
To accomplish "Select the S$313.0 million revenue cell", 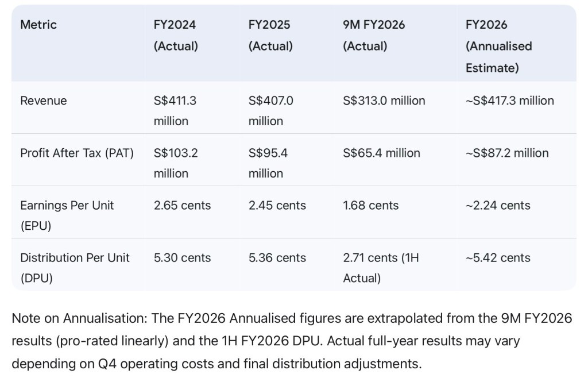I will point(384,101).
